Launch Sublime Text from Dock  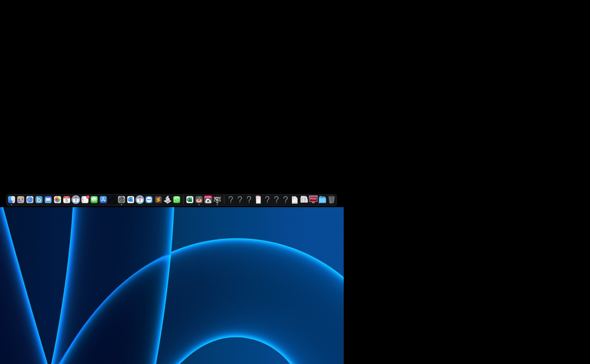point(158,200)
